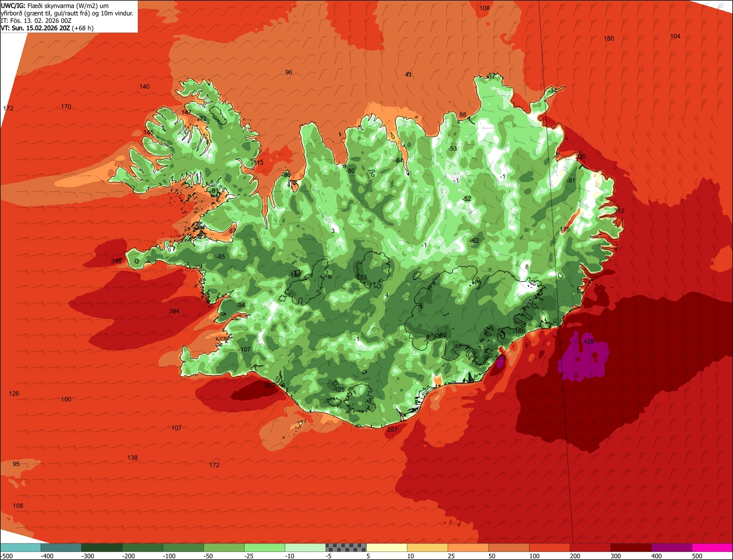This screenshot has height=560, width=733.
Task: Click the -53 value in north Iceland
Action: (452, 148)
